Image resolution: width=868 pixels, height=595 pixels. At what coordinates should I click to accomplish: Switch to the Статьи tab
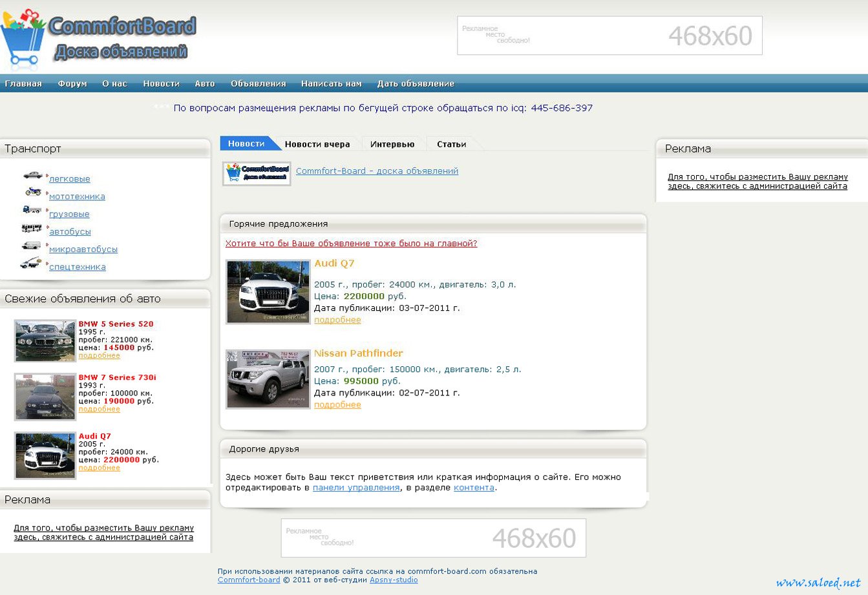[451, 144]
